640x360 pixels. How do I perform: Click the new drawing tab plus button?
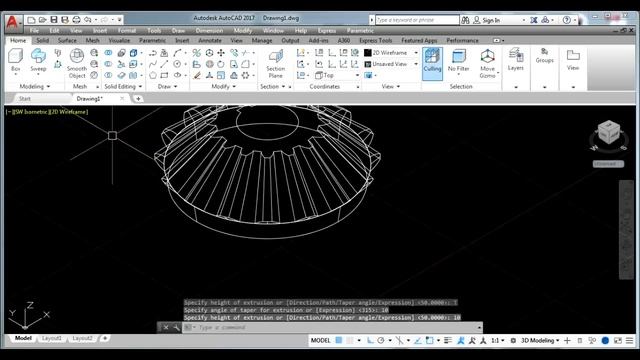click(x=138, y=99)
